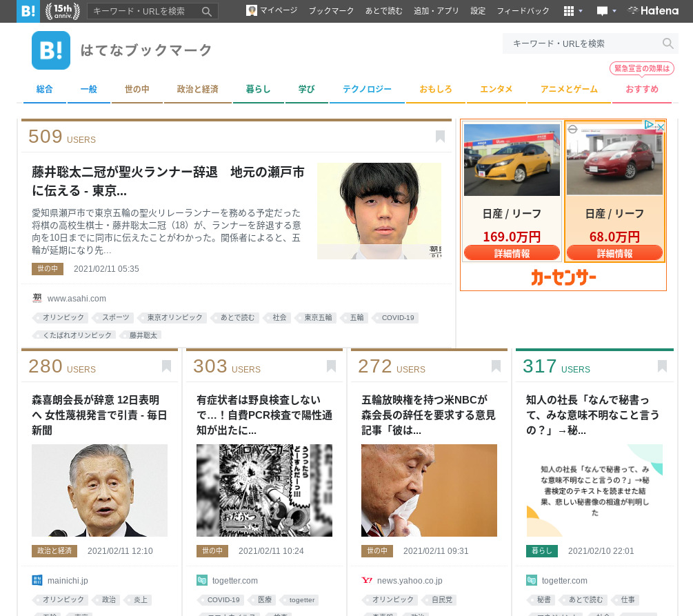Click the B! logo in the top bar
693x616 pixels.
tap(28, 11)
